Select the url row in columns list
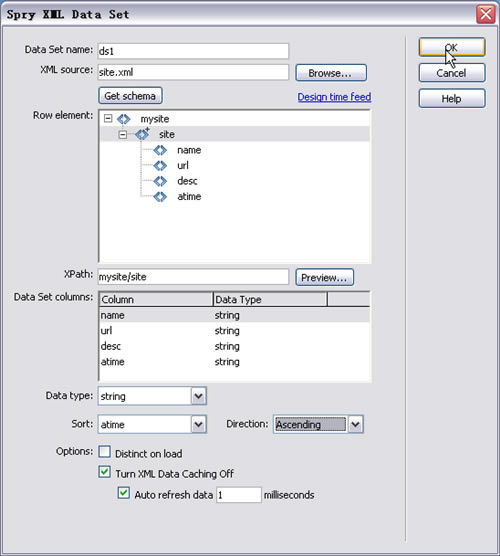 (234, 330)
